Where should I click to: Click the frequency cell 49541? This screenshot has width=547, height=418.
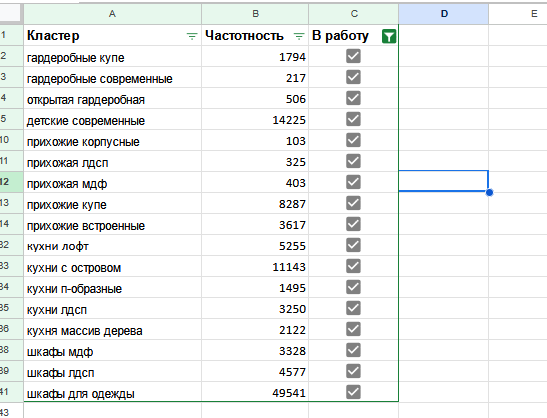tap(255, 392)
